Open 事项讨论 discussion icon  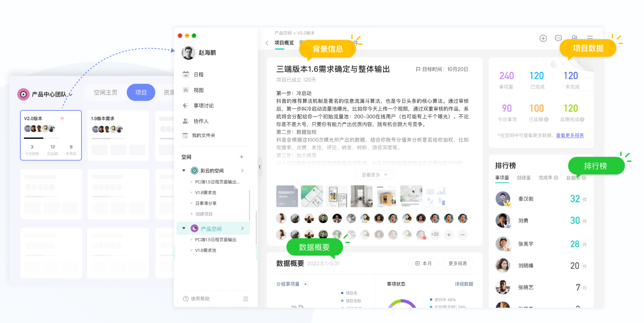click(x=186, y=106)
